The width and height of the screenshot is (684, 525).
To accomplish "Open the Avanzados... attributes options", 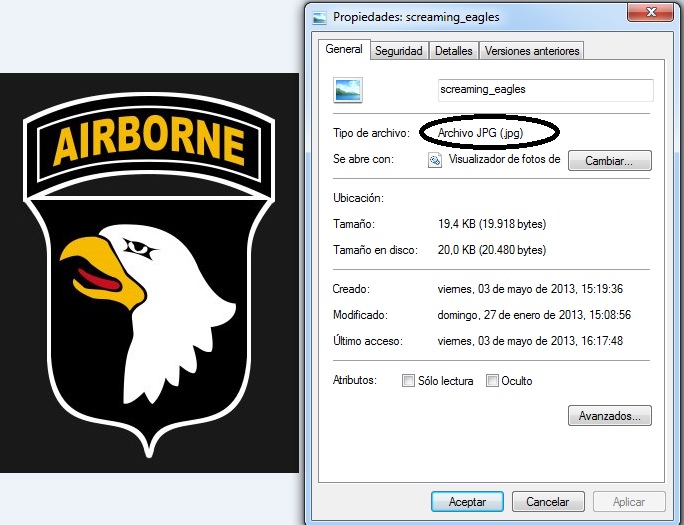I will click(x=609, y=415).
